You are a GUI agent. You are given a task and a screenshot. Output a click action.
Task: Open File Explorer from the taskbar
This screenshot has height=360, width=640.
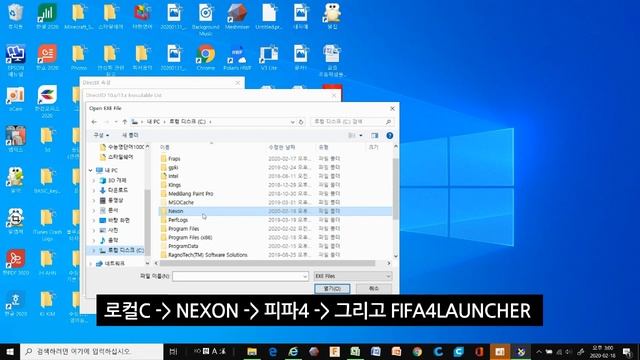click(x=252, y=351)
